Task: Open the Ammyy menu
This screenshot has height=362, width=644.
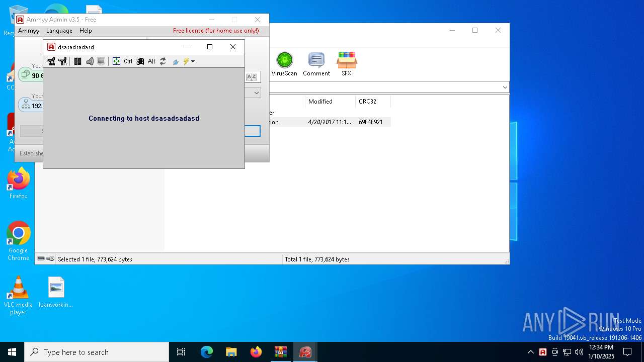Action: click(29, 31)
